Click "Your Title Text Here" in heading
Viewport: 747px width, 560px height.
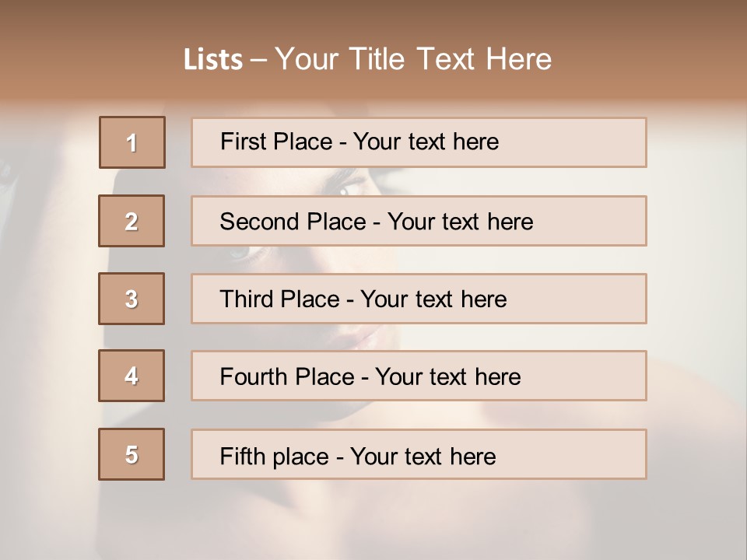[413, 59]
